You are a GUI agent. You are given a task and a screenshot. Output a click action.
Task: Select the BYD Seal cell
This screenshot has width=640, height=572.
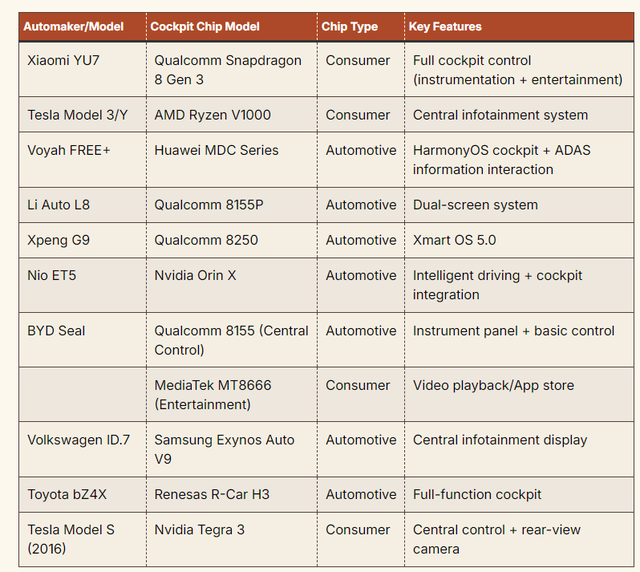pyautogui.click(x=57, y=330)
